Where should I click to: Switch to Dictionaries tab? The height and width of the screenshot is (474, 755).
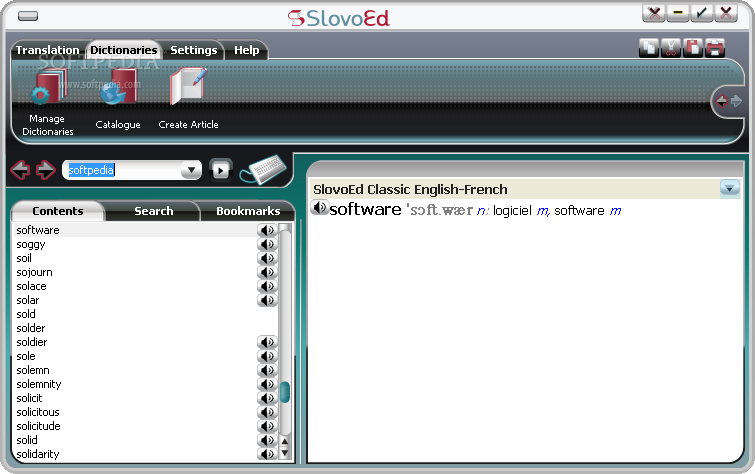pos(124,50)
